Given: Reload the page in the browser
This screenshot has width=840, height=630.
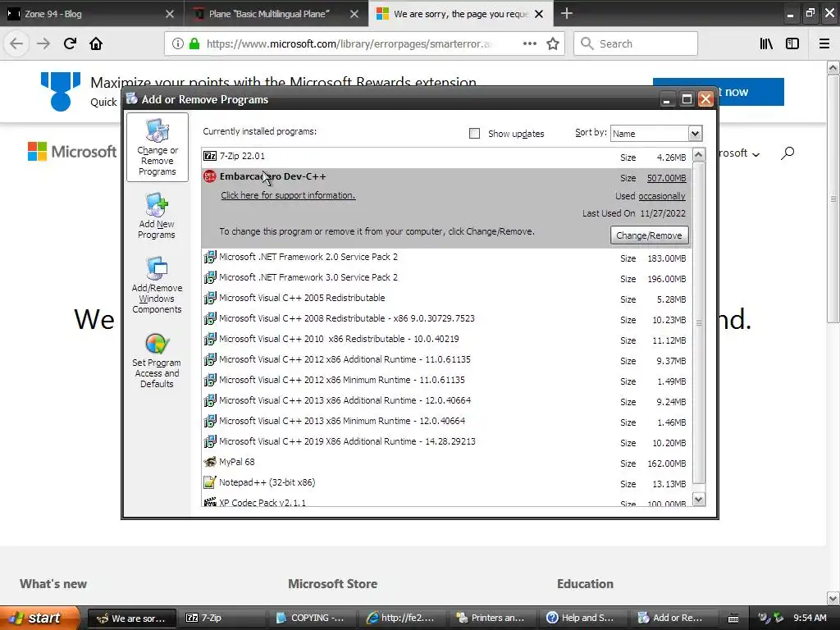Looking at the screenshot, I should (70, 43).
